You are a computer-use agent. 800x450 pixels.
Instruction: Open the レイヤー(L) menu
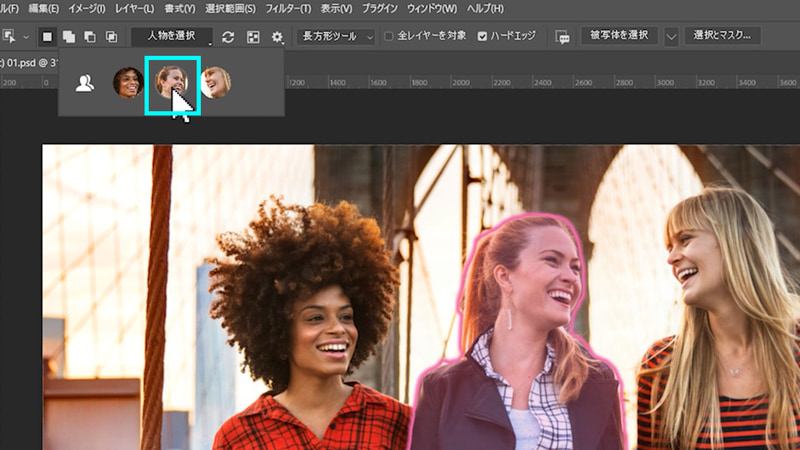click(x=135, y=9)
